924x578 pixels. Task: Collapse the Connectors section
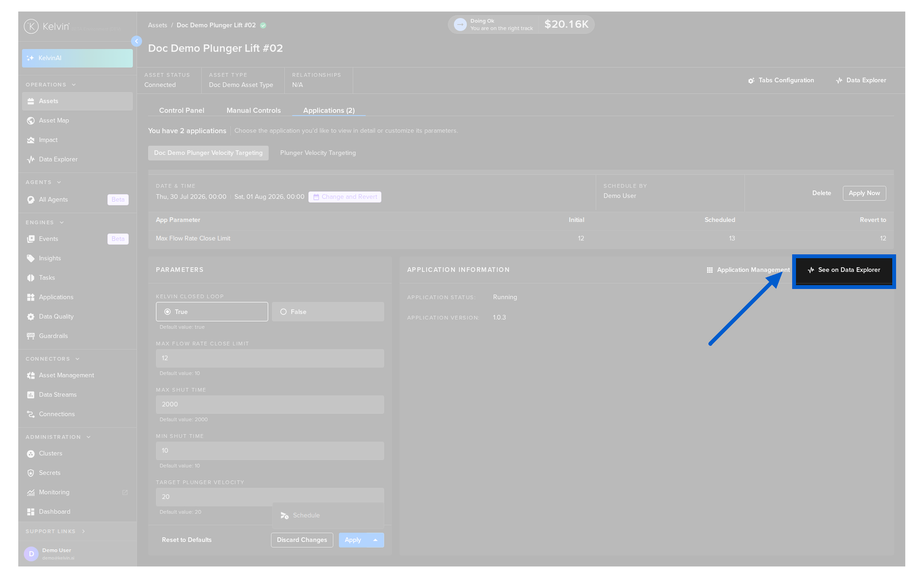point(77,359)
